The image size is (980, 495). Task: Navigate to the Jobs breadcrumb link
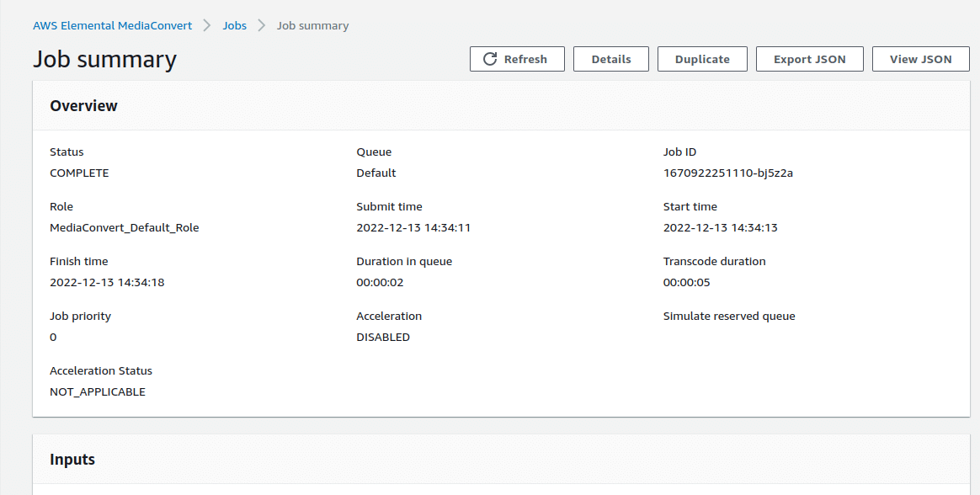point(234,25)
